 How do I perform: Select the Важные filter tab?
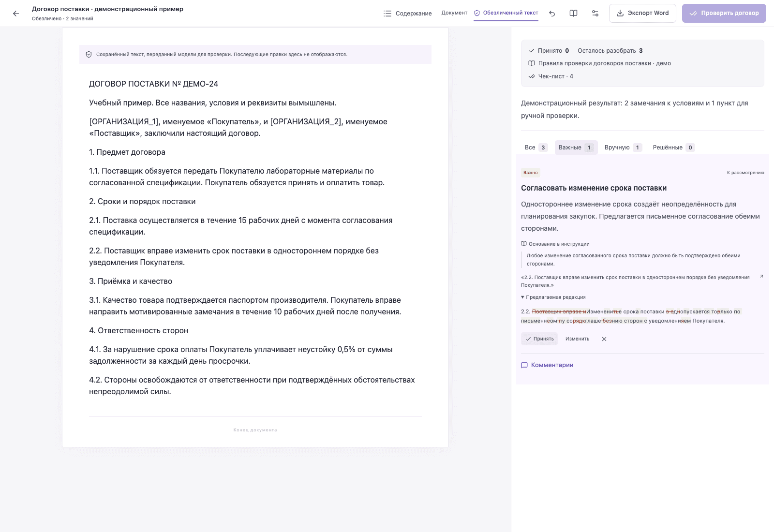pyautogui.click(x=576, y=148)
